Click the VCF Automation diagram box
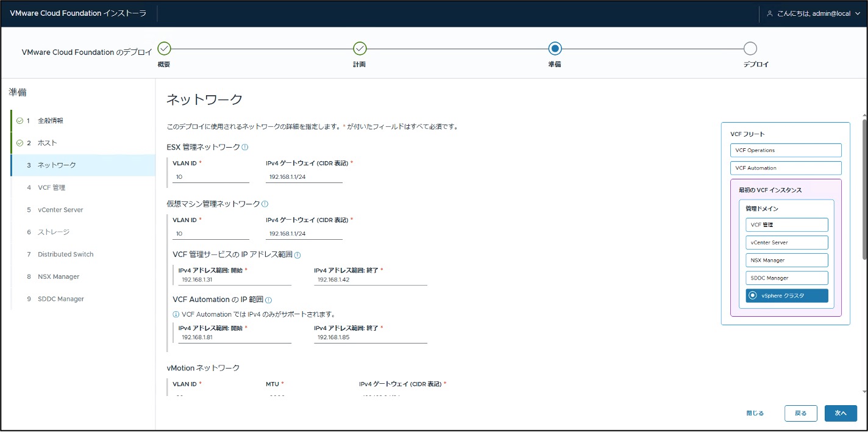The image size is (868, 432). click(x=786, y=168)
